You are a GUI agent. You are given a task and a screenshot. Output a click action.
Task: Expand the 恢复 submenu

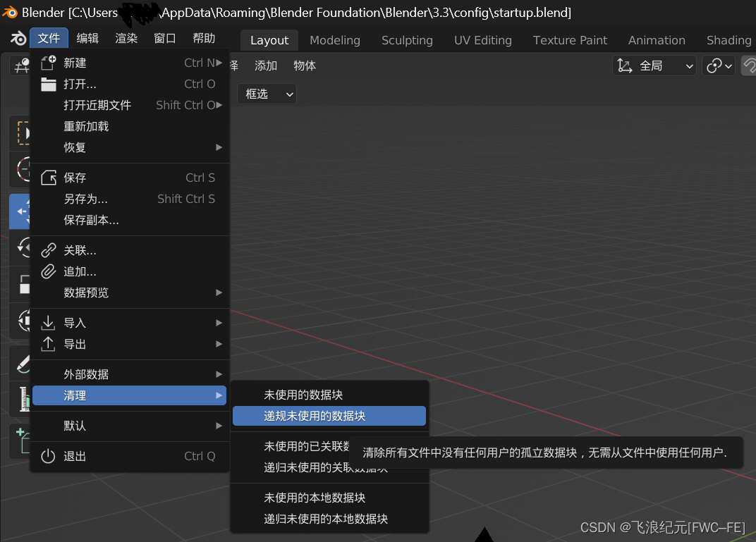(130, 147)
